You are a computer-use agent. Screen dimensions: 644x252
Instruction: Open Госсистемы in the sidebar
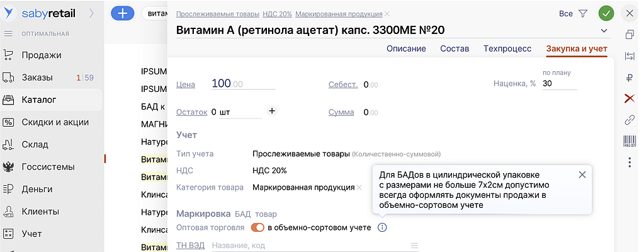(x=48, y=167)
